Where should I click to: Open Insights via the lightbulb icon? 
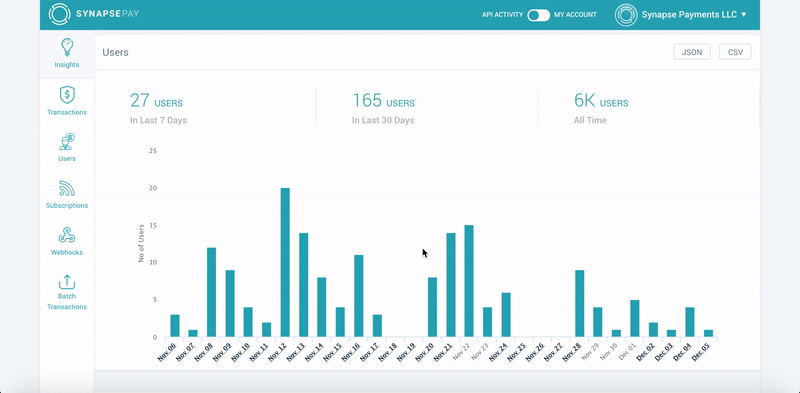[x=67, y=47]
